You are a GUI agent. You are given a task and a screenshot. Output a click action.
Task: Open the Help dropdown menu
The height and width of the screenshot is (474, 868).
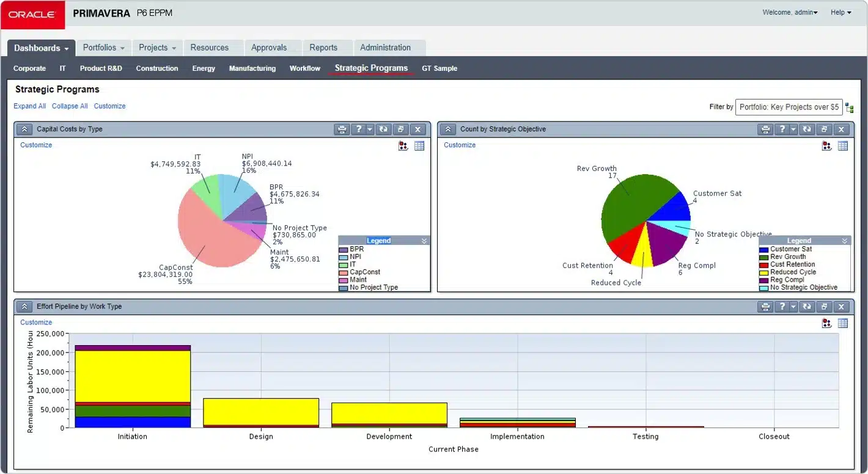840,12
